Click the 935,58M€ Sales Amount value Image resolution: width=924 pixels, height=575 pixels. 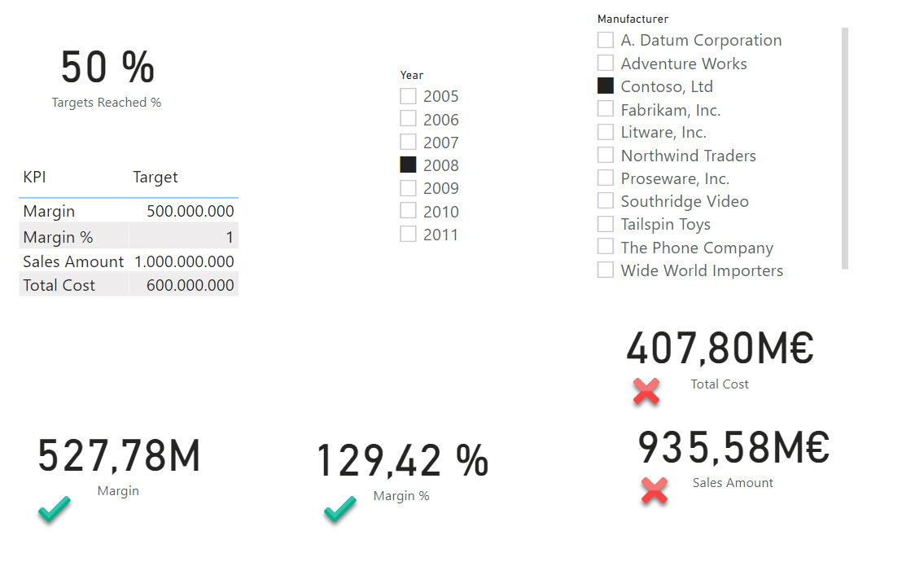[x=733, y=447]
